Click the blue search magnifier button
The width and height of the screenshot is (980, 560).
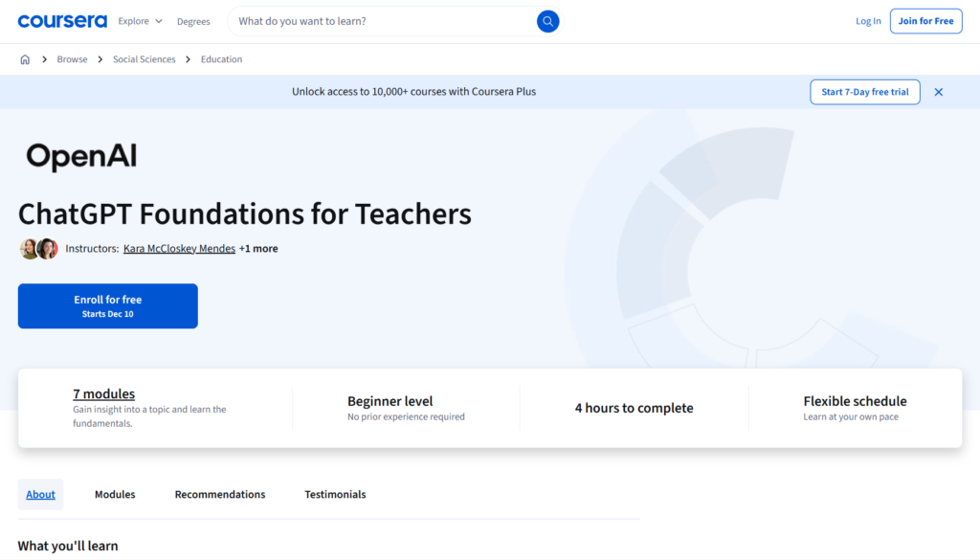click(547, 21)
